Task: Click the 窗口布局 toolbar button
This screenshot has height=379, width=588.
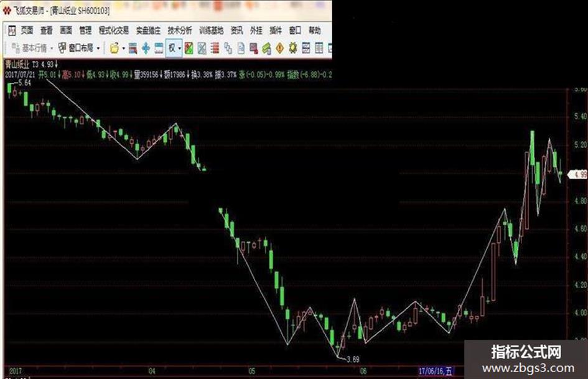Action: coord(76,48)
